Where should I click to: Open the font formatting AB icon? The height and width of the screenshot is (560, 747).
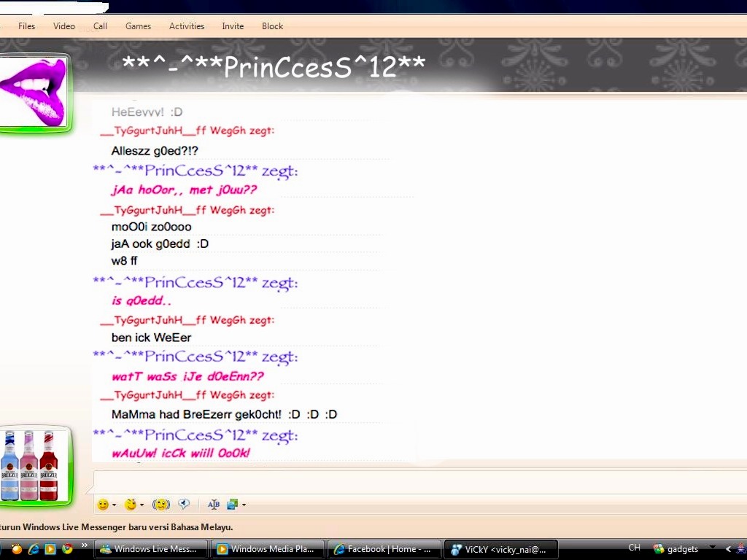tap(214, 505)
